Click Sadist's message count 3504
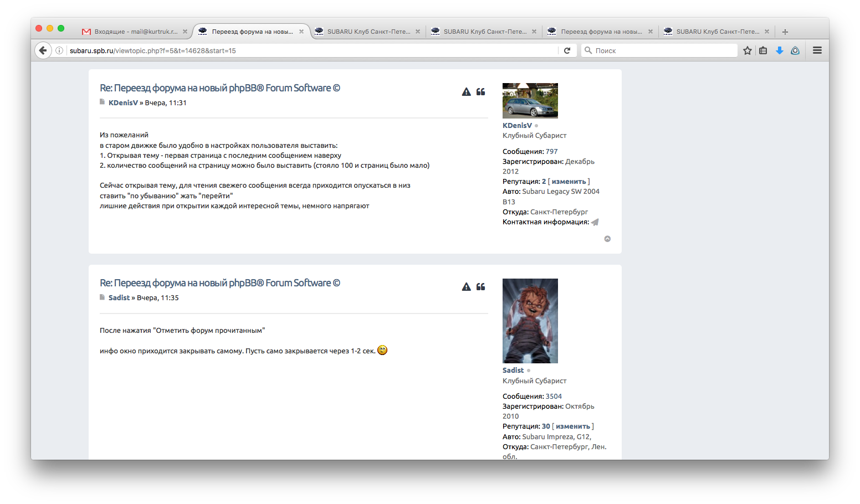This screenshot has width=860, height=504. [554, 397]
